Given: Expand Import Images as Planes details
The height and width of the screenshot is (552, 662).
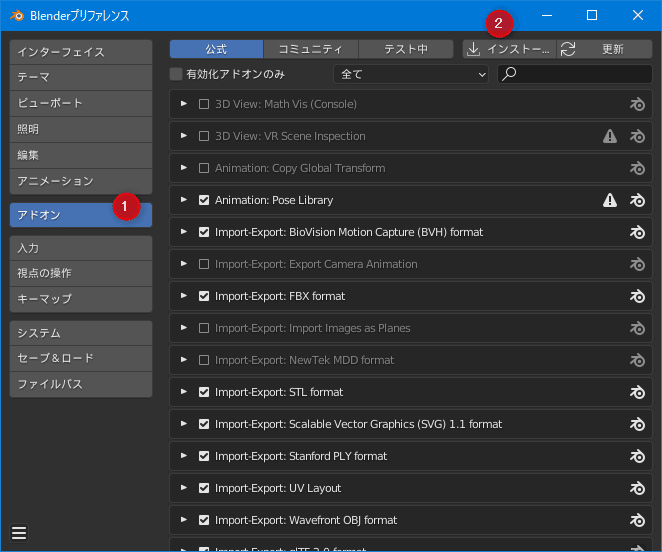Looking at the screenshot, I should [x=184, y=328].
